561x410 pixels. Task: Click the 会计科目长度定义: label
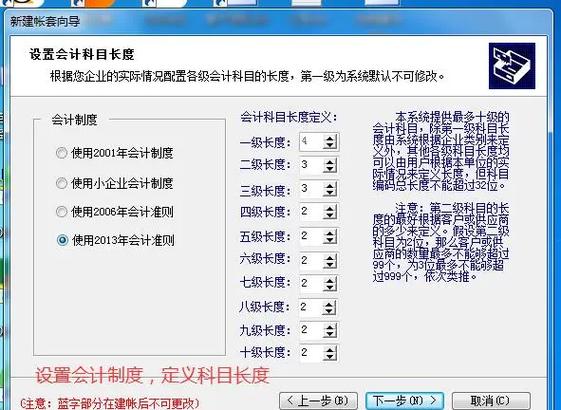click(289, 117)
